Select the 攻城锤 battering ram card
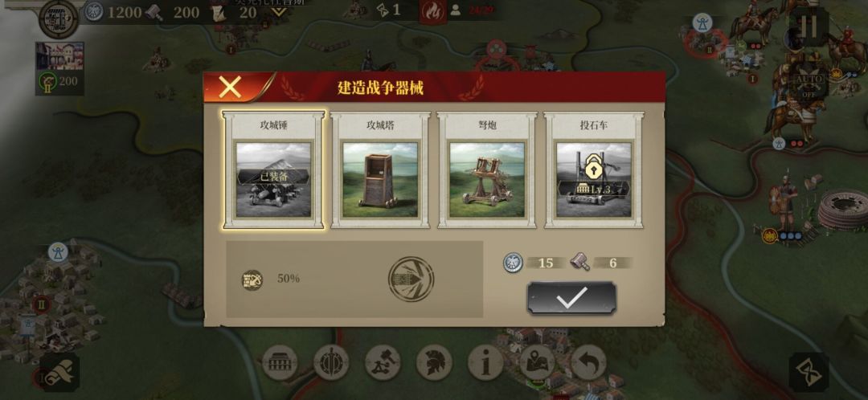This screenshot has height=400, width=868. 273,169
